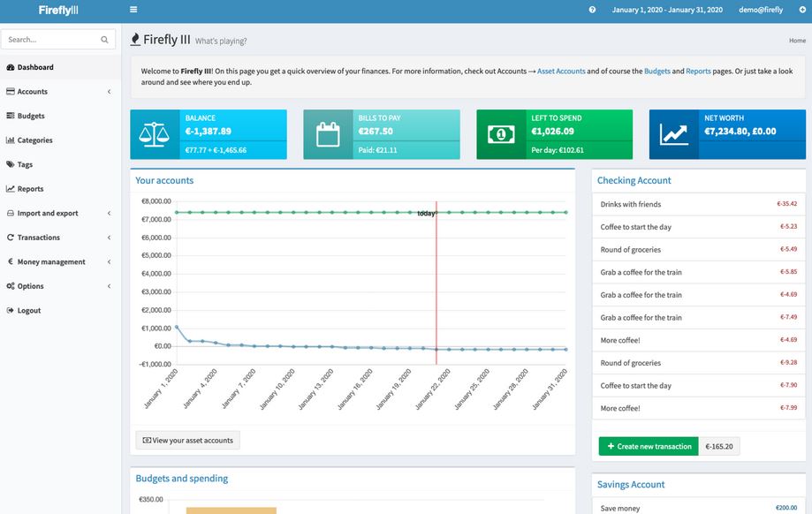The width and height of the screenshot is (812, 514).
Task: Click Home breadcrumb link
Action: (797, 41)
